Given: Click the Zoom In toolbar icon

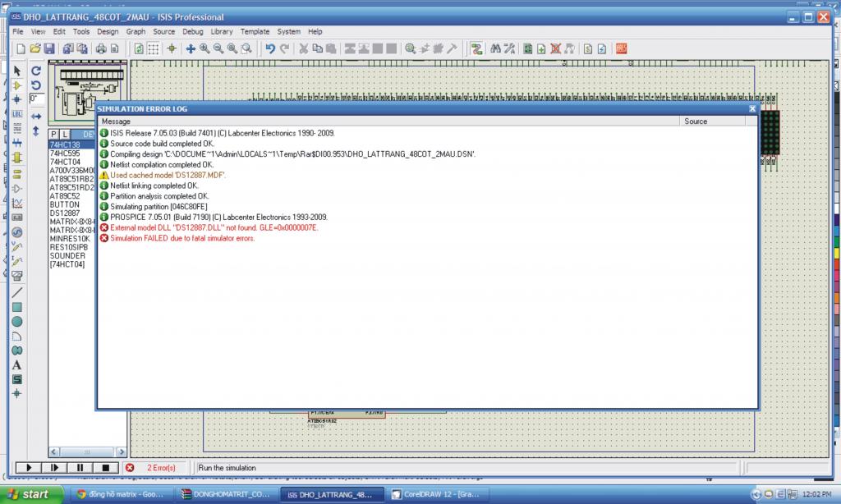Looking at the screenshot, I should click(x=205, y=49).
